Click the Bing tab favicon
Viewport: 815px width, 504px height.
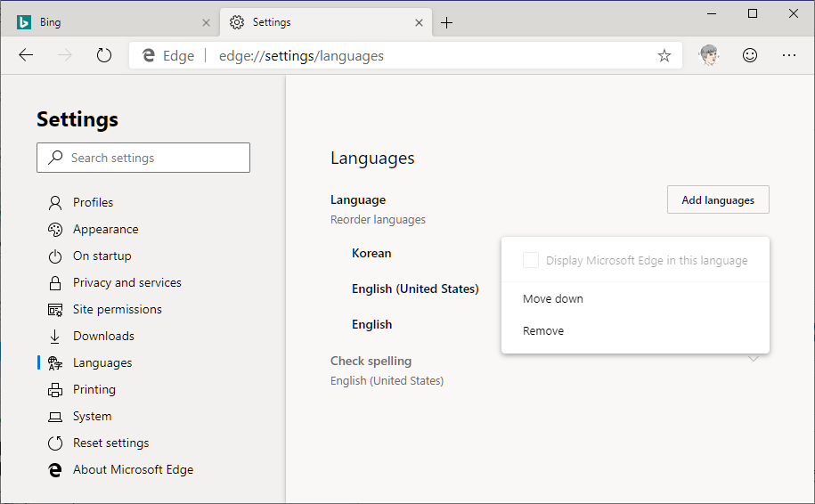point(24,22)
